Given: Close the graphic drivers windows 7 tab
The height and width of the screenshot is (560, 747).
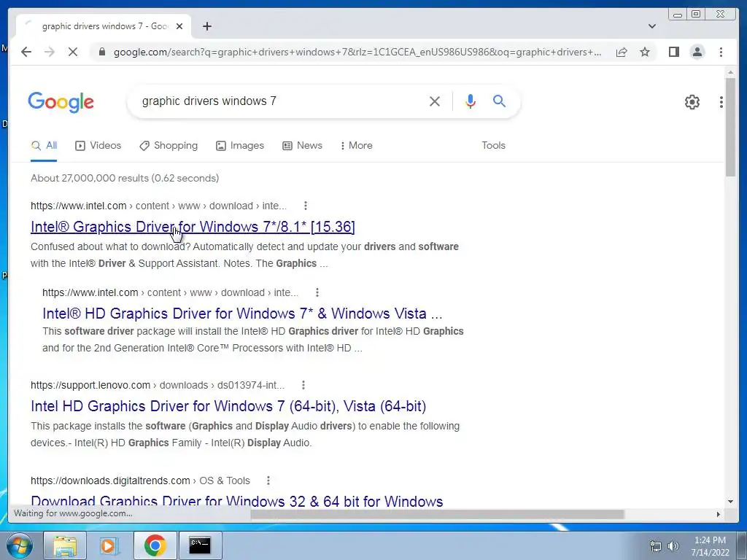Looking at the screenshot, I should tap(179, 26).
